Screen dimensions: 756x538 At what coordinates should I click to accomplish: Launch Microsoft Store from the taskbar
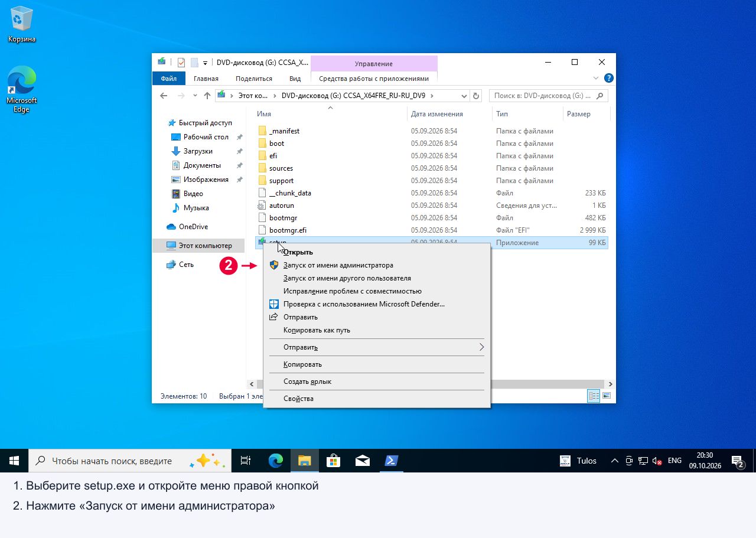(333, 461)
